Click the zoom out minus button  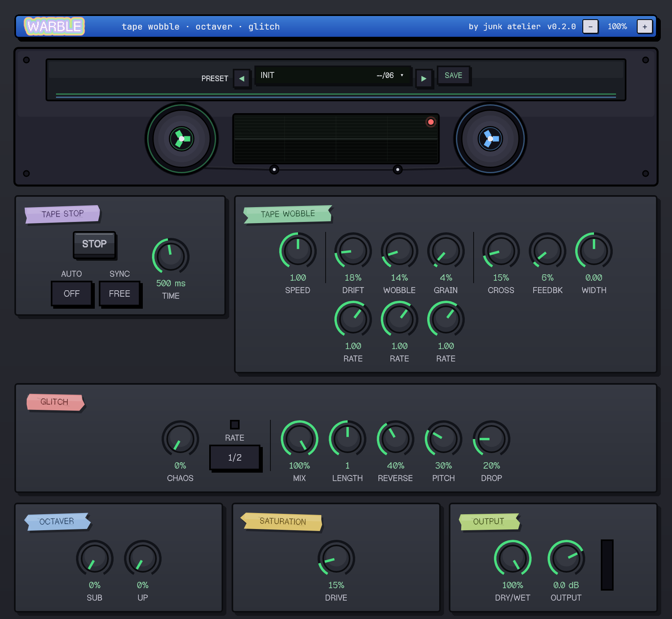coord(590,26)
